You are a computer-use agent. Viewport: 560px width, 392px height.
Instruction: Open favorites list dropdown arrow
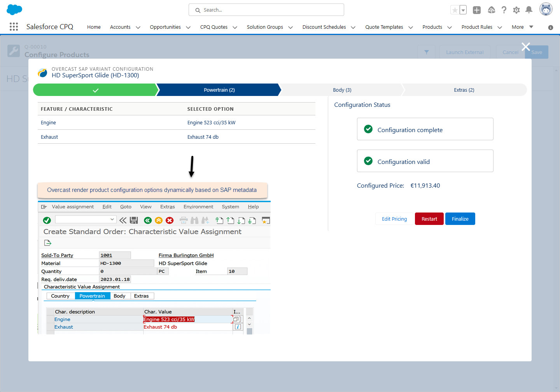(x=463, y=10)
